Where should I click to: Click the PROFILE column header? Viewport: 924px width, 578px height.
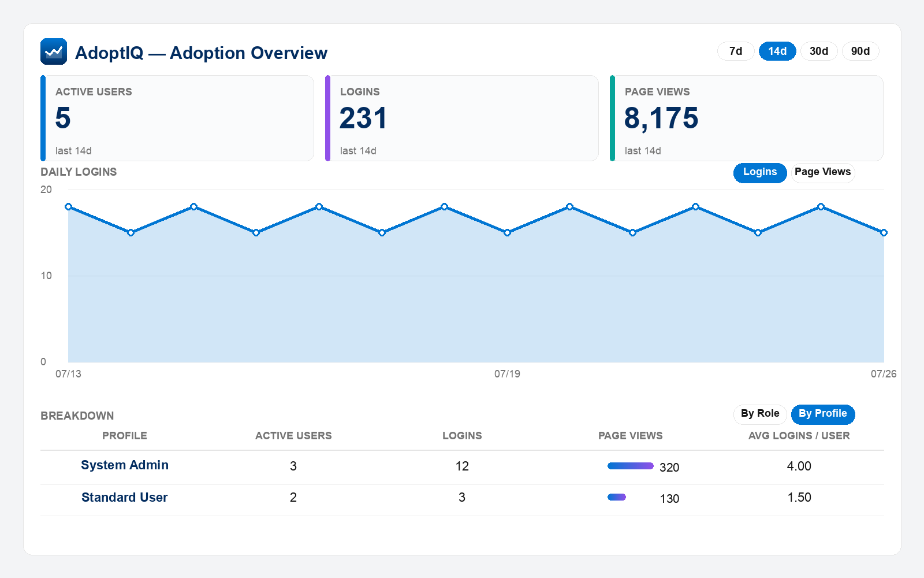pyautogui.click(x=125, y=436)
